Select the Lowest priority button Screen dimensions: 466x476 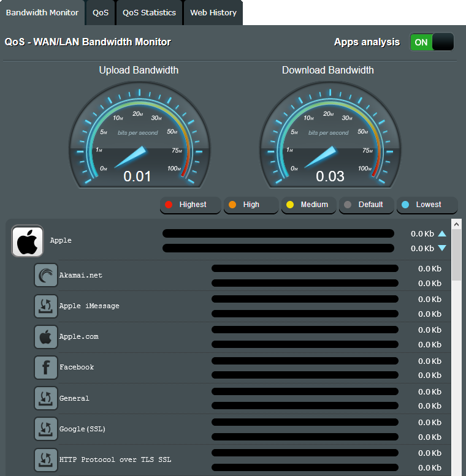[x=427, y=205]
